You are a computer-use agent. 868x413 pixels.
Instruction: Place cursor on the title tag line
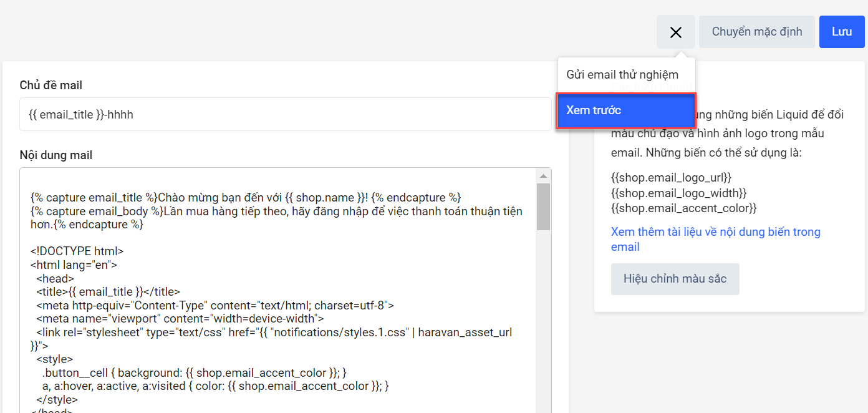108,291
